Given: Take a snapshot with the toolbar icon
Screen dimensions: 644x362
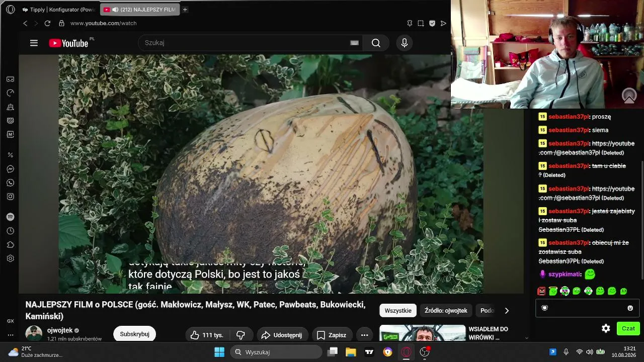Looking at the screenshot, I should (x=421, y=23).
